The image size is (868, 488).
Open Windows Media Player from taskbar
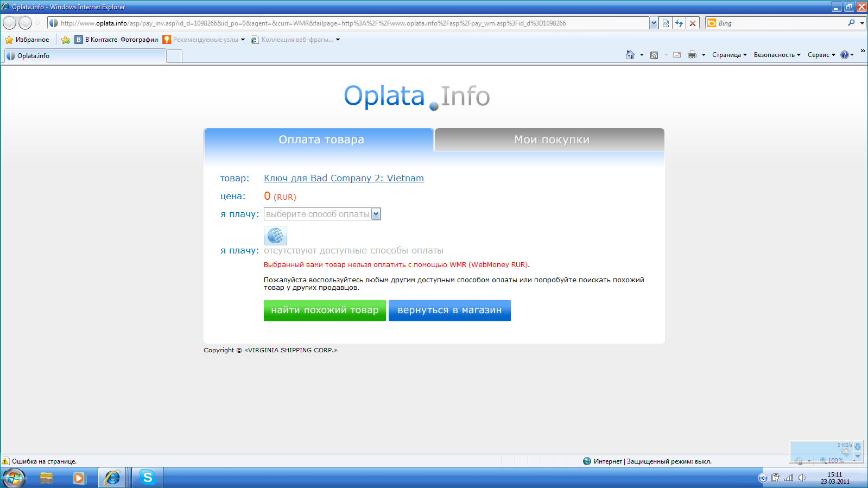click(79, 478)
